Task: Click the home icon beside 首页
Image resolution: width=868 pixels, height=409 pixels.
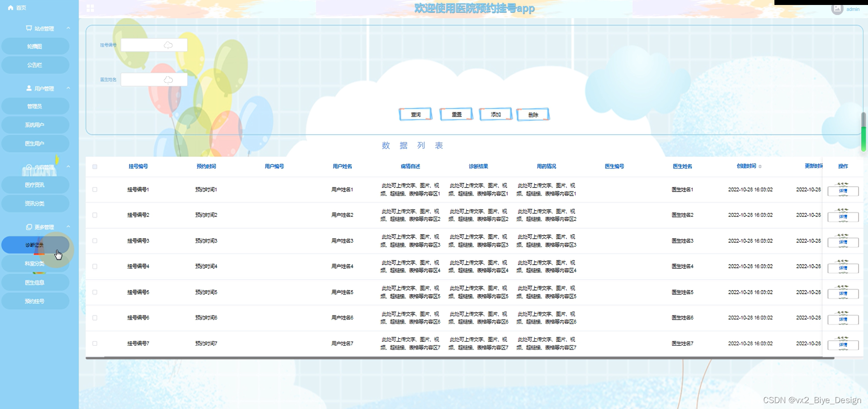Action: click(11, 8)
